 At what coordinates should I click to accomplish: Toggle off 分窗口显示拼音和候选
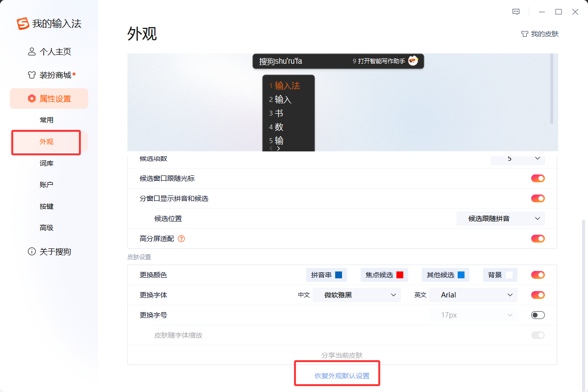(538, 198)
